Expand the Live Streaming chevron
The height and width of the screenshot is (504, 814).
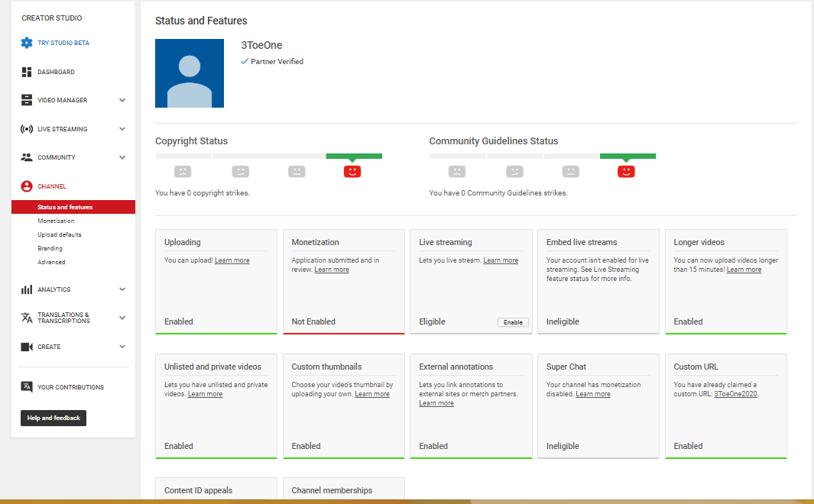[122, 129]
